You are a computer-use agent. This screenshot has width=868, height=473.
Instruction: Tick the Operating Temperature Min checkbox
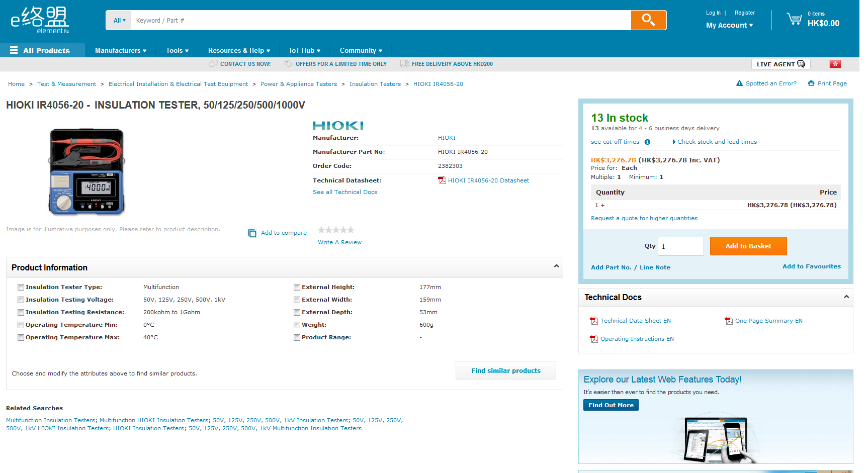click(x=21, y=325)
